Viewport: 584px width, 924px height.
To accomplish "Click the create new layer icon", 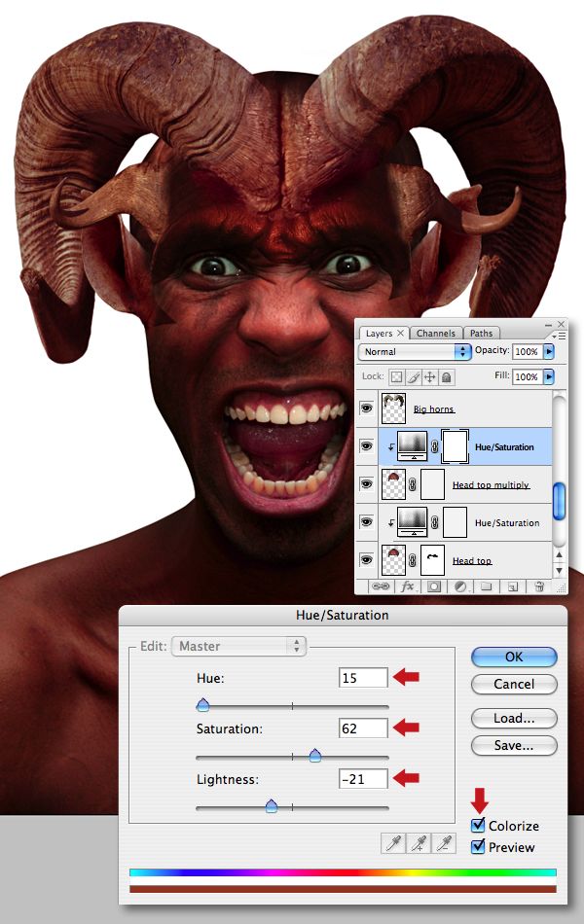I will pyautogui.click(x=513, y=586).
